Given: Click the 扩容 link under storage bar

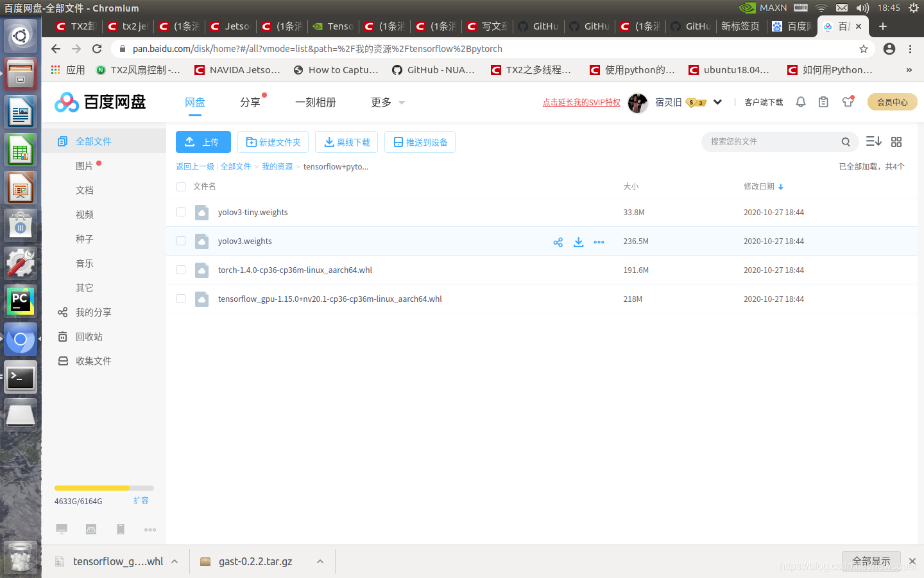Looking at the screenshot, I should 141,500.
